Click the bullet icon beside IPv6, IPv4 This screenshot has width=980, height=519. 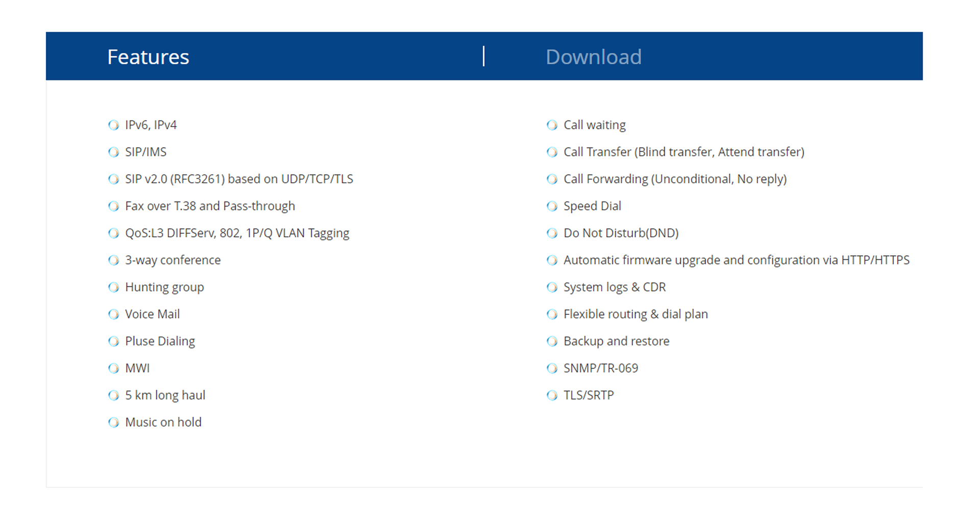click(113, 125)
